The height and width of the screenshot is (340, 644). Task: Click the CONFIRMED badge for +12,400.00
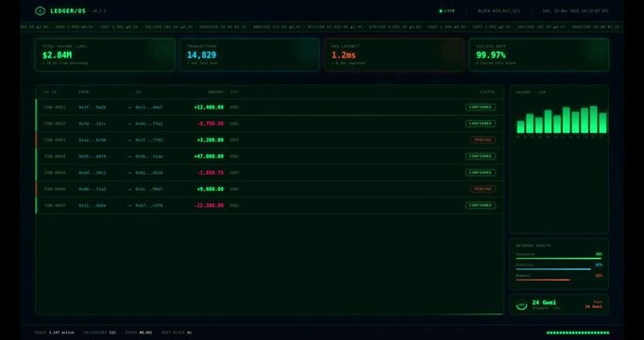[x=481, y=107]
